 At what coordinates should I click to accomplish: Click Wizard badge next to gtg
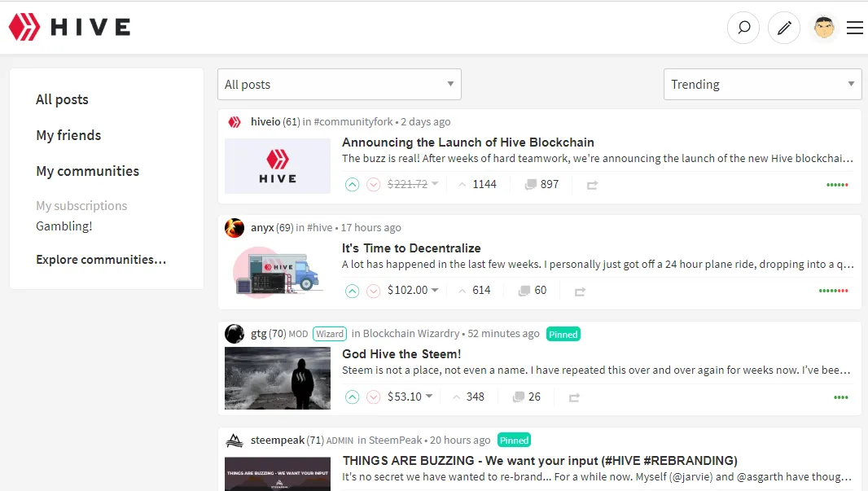330,334
